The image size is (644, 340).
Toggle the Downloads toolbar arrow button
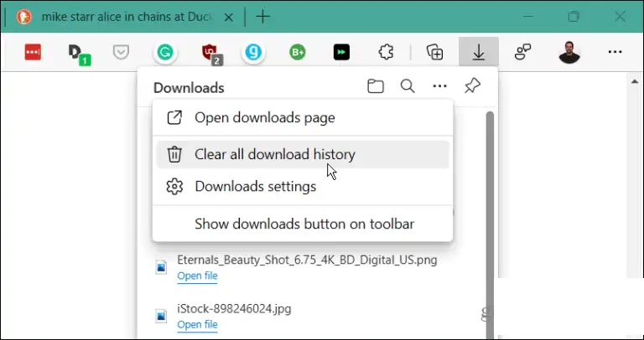pyautogui.click(x=479, y=52)
